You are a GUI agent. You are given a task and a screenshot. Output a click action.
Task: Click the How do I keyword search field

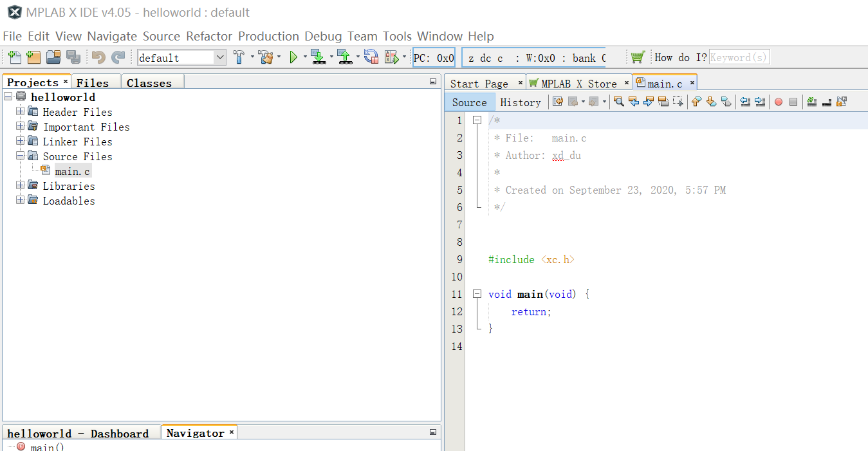click(x=739, y=57)
